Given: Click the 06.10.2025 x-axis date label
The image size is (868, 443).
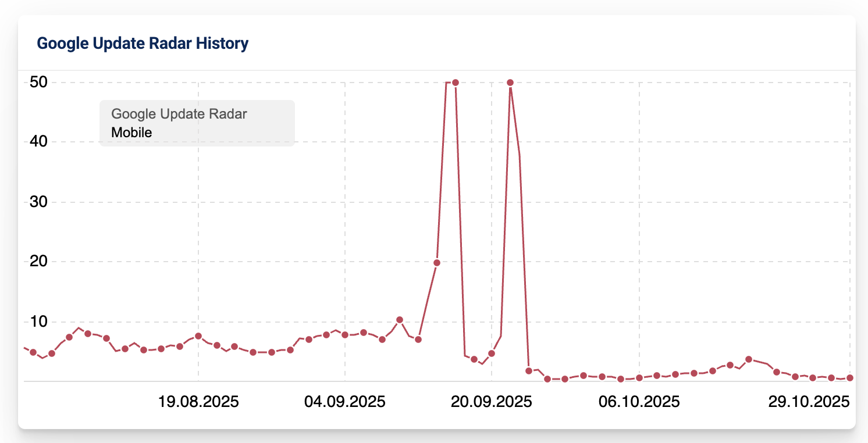Looking at the screenshot, I should (639, 402).
